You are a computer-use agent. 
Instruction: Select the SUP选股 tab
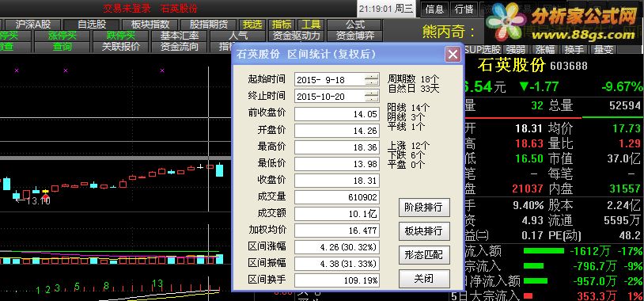tap(483, 50)
